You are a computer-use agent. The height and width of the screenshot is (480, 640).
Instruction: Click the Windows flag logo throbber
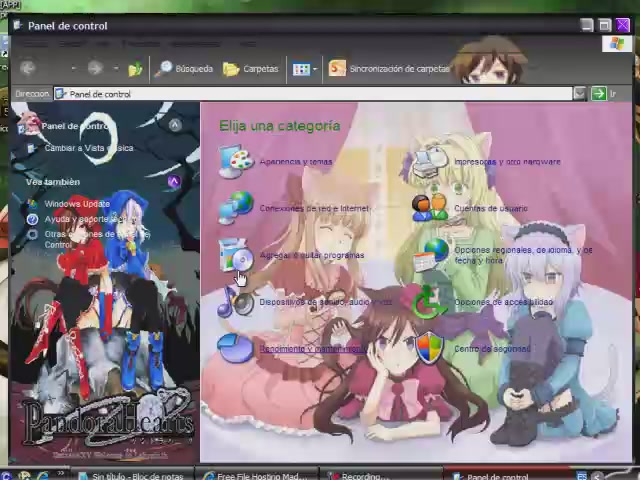tap(617, 43)
